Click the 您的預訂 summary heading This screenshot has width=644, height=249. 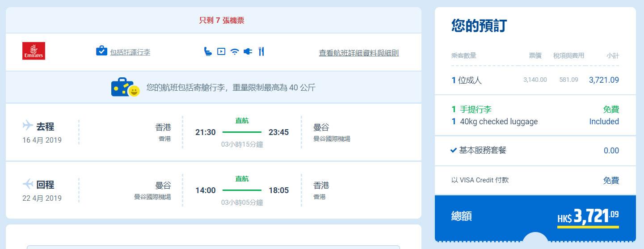479,26
